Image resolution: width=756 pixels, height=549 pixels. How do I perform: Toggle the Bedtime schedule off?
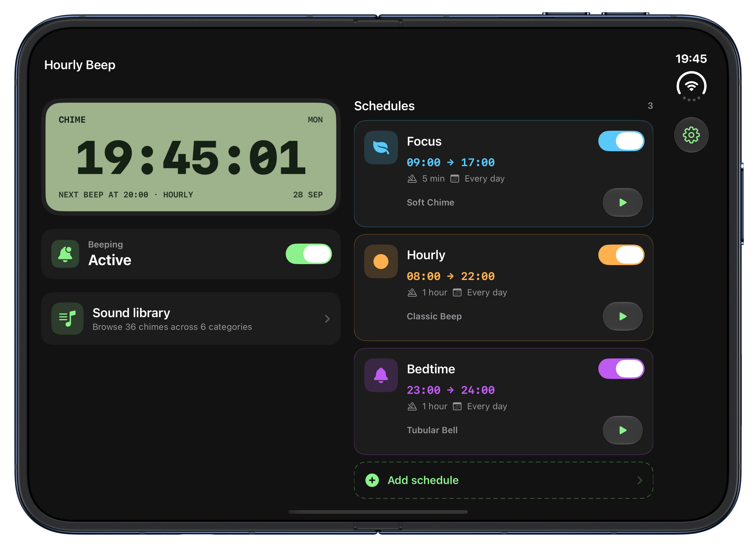click(621, 369)
